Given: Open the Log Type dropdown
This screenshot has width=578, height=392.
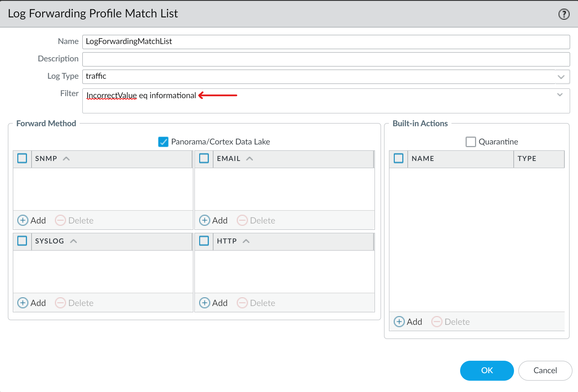Looking at the screenshot, I should [561, 77].
